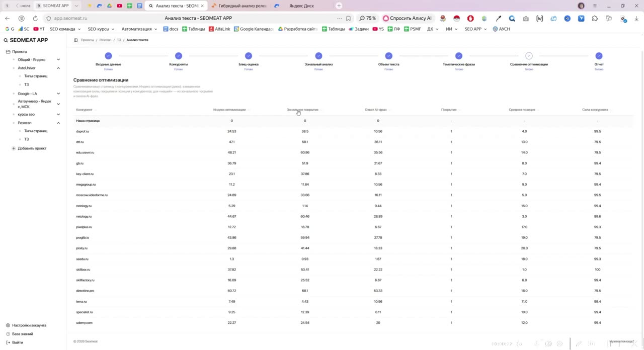644x350 pixels.
Task: Reload the page with the refresh icon
Action: tap(35, 18)
